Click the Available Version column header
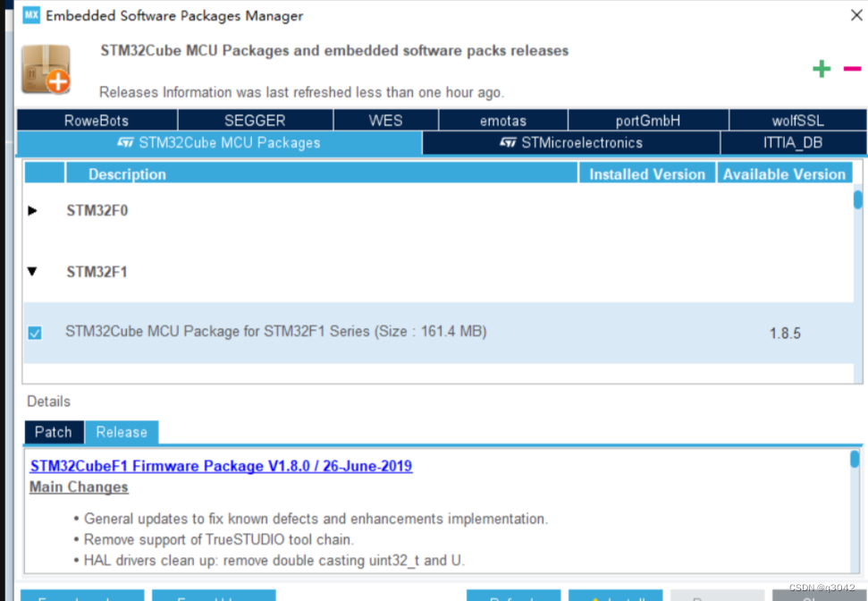This screenshot has width=868, height=601. tap(784, 174)
